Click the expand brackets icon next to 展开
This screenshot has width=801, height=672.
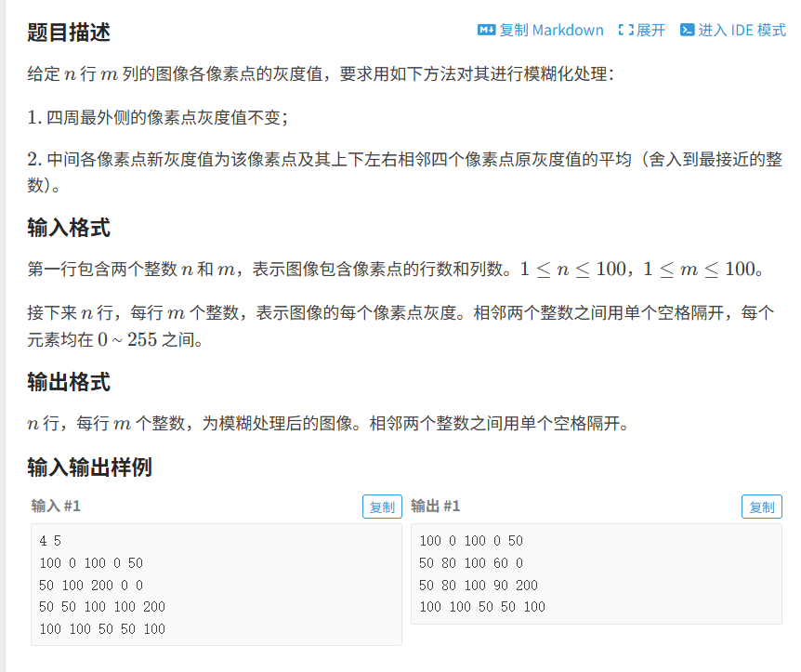pos(625,30)
